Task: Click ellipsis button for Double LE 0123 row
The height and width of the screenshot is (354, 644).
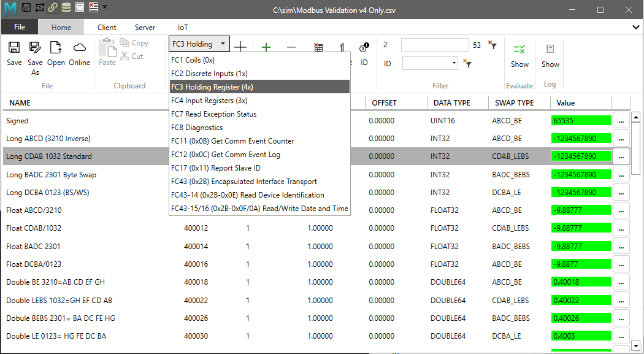Action: (621, 336)
